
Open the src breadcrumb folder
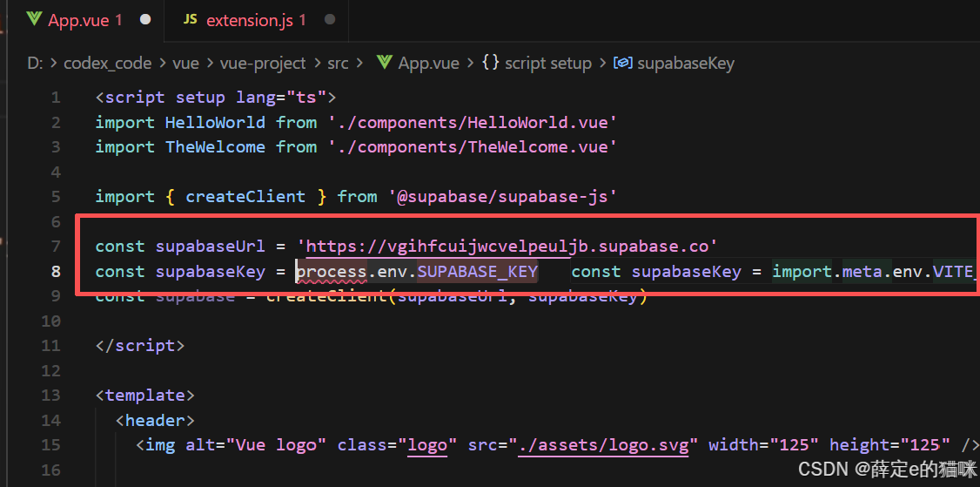pos(338,64)
